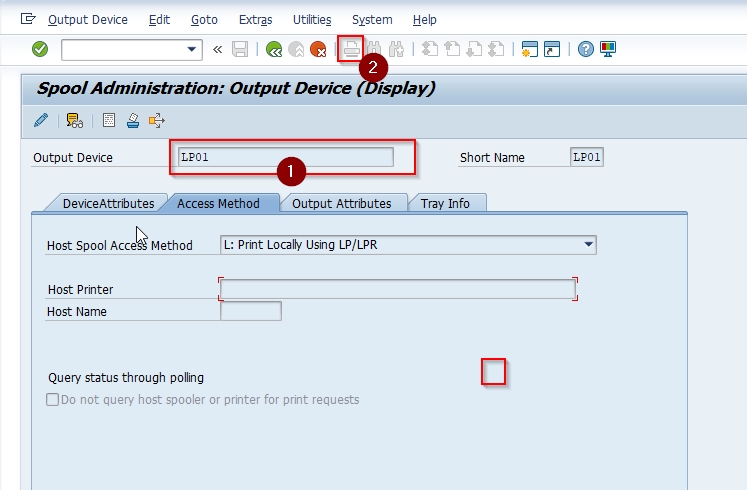Click the 'Query status through polling' label

126,378
